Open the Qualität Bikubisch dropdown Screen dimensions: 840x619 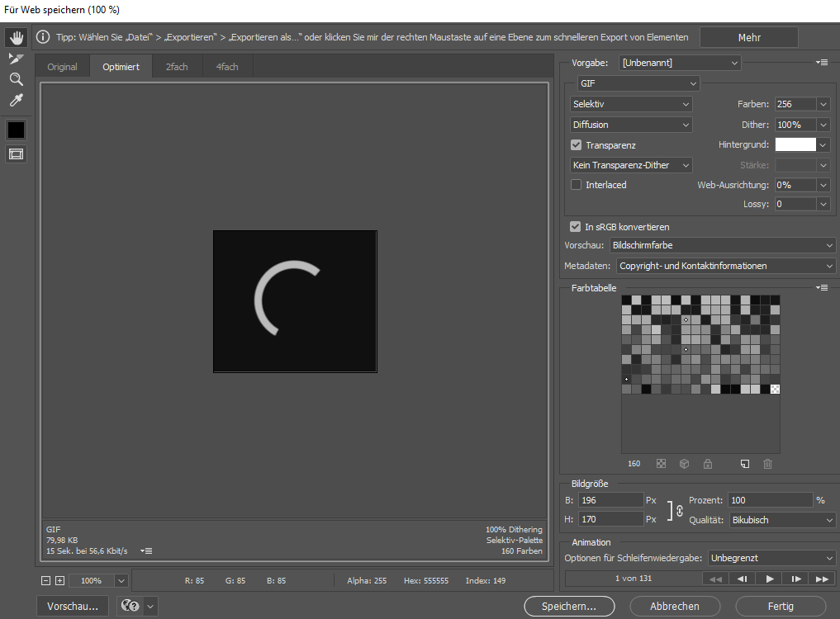(x=782, y=520)
